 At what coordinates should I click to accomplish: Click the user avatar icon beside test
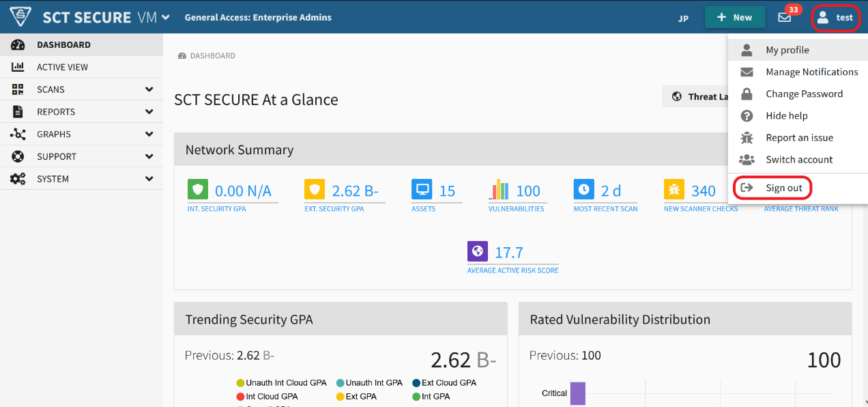pos(823,18)
